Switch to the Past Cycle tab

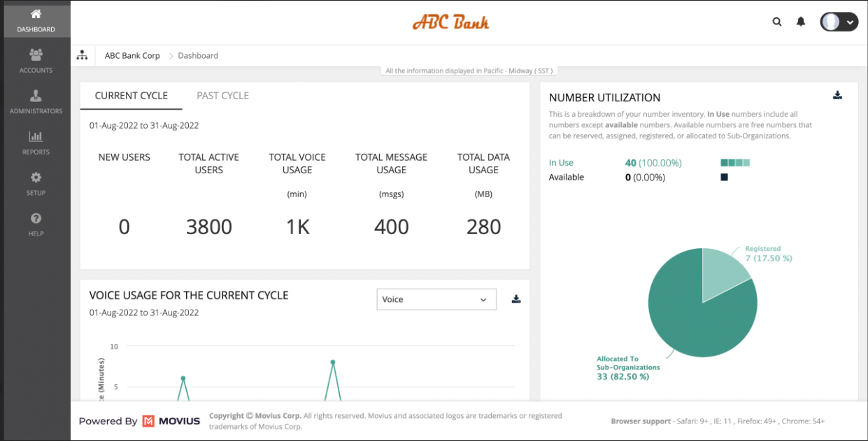tap(222, 96)
